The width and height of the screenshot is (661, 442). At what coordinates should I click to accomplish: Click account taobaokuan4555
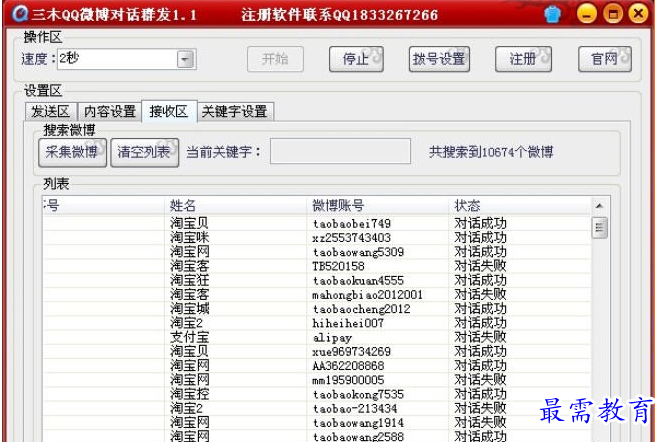point(358,280)
